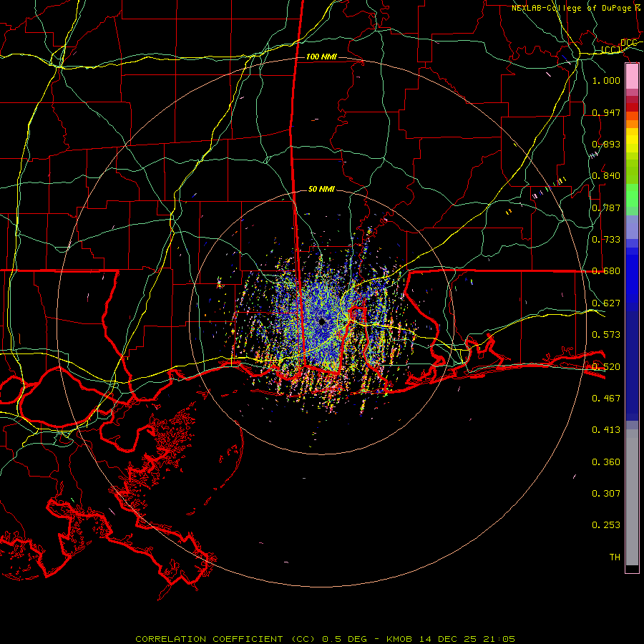Viewport: 644px width, 644px height.
Task: Click the "100 NMI" range ring label
Action: pyautogui.click(x=321, y=57)
